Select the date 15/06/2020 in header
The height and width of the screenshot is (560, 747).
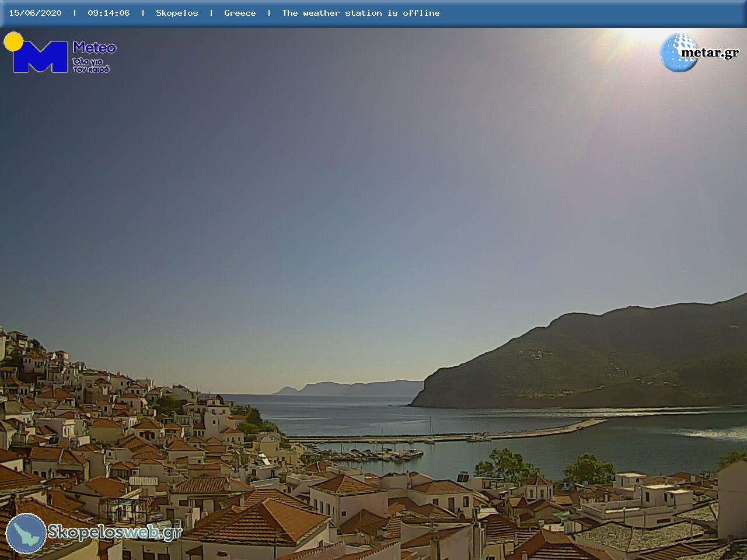35,13
